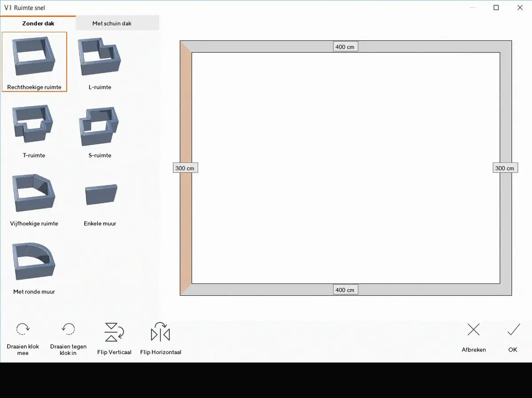Screen dimensions: 532x398
Task: Close the Ruimte snel window
Action: [x=520, y=8]
